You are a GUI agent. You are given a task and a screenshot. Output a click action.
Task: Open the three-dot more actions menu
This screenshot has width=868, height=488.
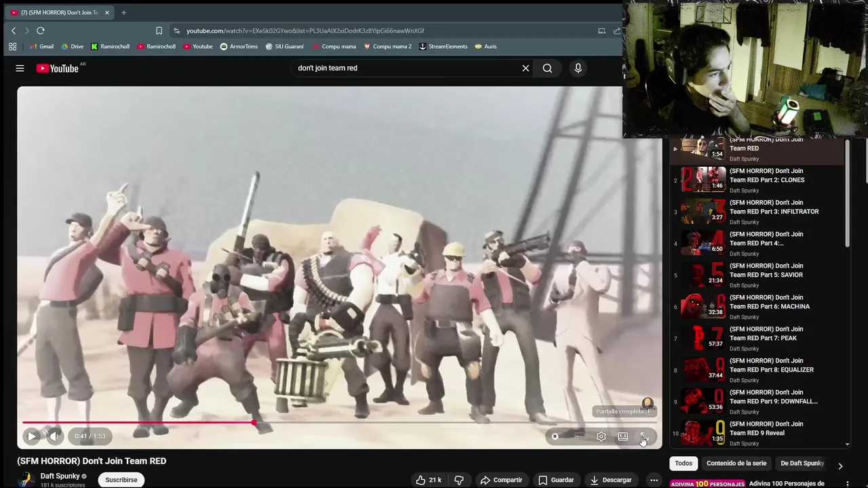(x=654, y=480)
